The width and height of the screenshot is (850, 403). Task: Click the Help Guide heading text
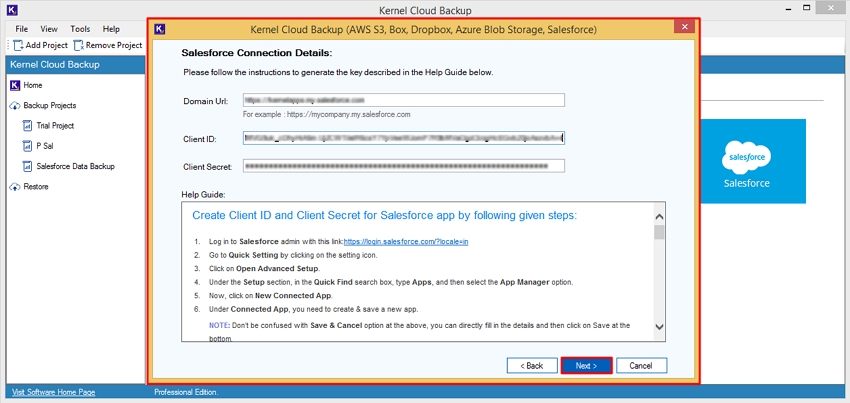pyautogui.click(x=385, y=215)
